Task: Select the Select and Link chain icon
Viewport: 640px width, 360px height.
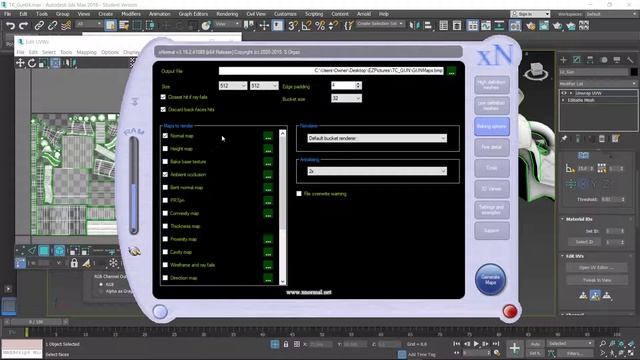Action: (x=39, y=26)
